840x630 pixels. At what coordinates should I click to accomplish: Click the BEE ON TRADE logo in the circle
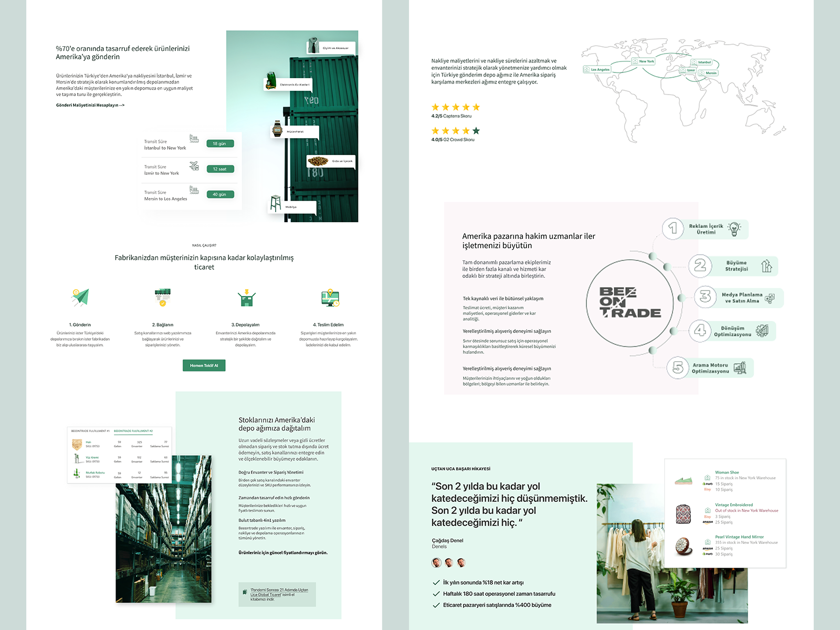[630, 302]
